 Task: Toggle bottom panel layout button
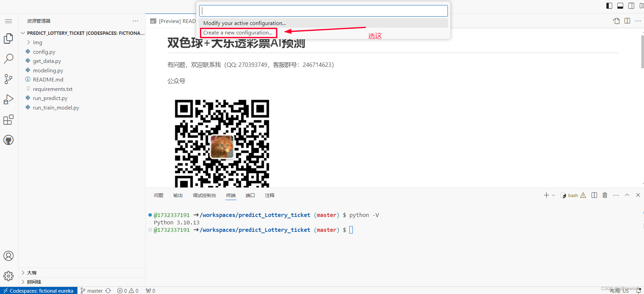[620, 6]
